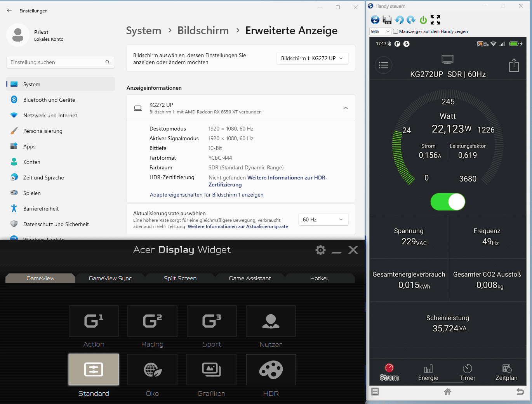Open Acer Display Widget settings gear
This screenshot has height=404, width=532.
320,250
